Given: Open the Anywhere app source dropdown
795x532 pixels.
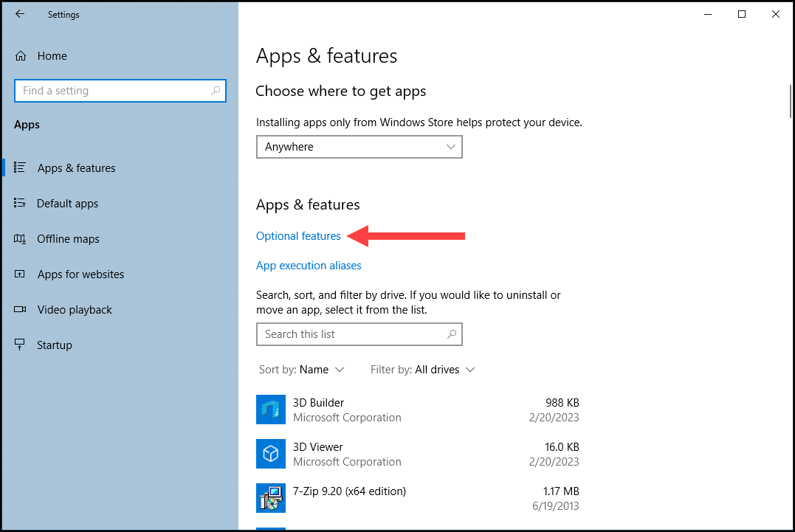Looking at the screenshot, I should point(359,147).
